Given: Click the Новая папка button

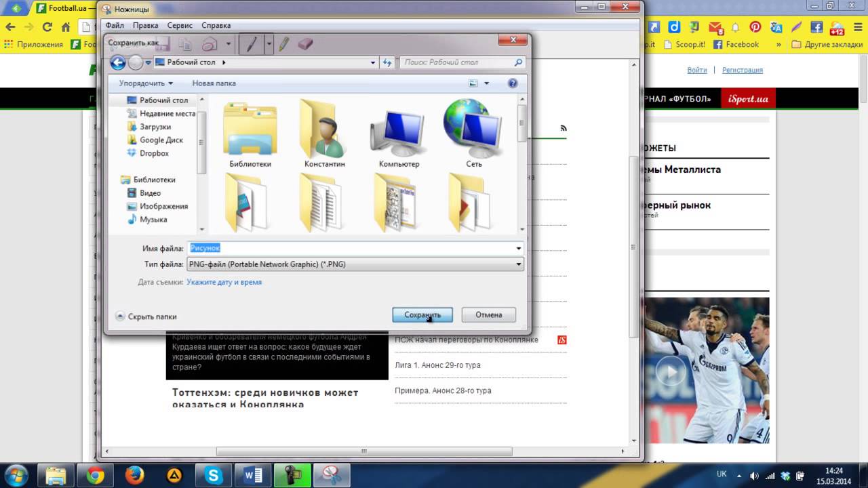Looking at the screenshot, I should tap(214, 83).
